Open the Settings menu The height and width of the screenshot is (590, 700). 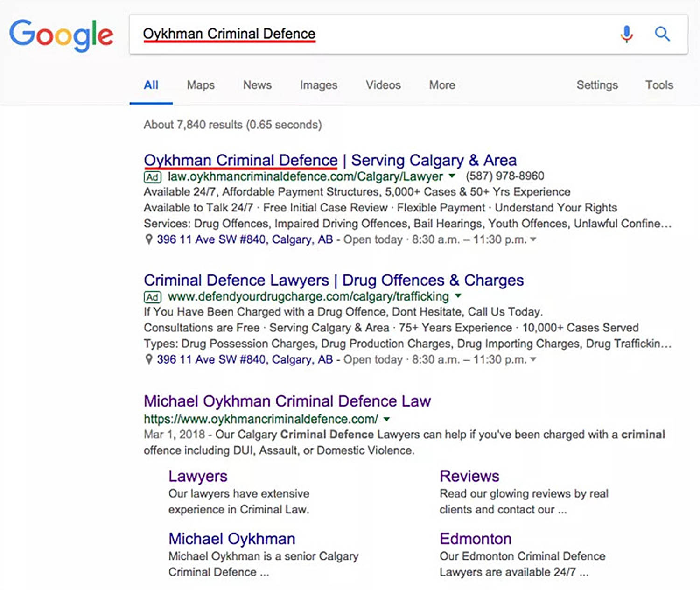point(597,85)
